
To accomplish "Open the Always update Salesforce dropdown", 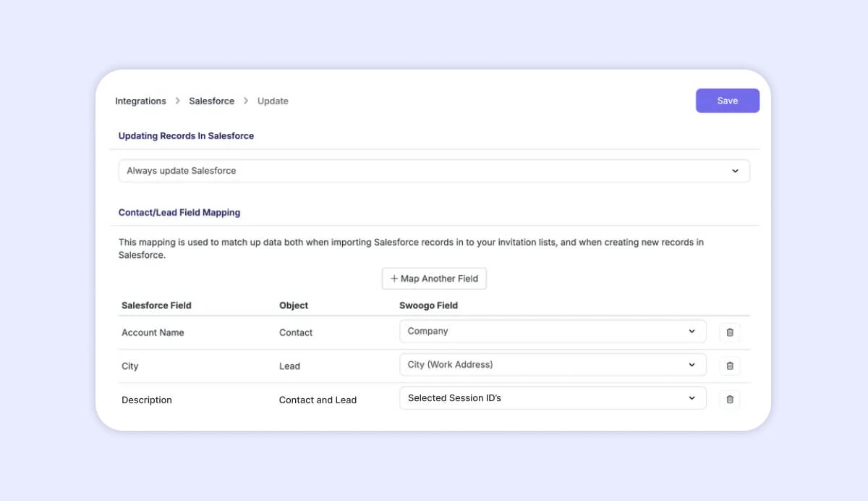I will click(434, 171).
